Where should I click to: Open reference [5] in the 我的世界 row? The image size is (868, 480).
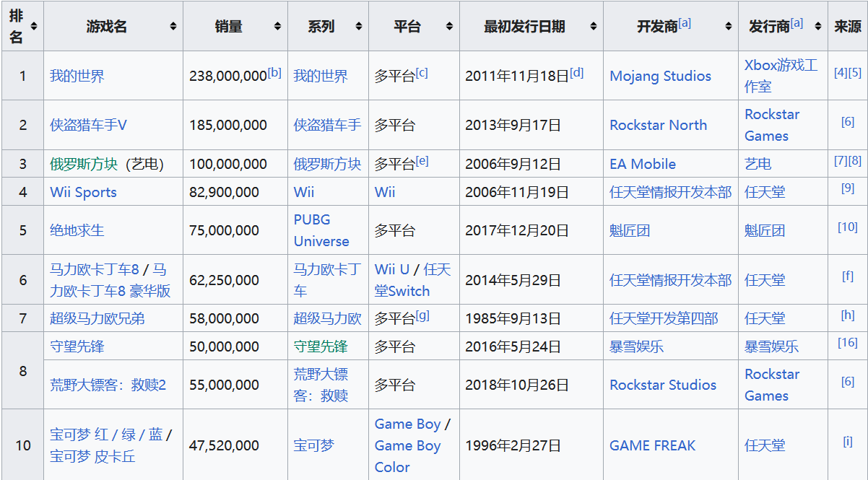click(x=855, y=72)
